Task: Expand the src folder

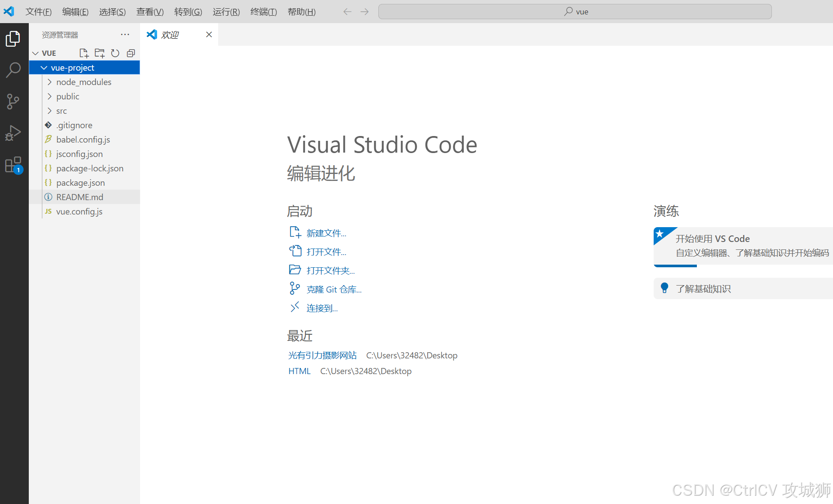Action: (x=49, y=111)
